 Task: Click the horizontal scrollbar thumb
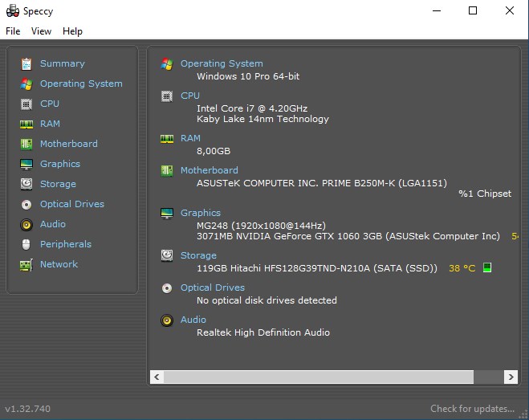(319, 377)
